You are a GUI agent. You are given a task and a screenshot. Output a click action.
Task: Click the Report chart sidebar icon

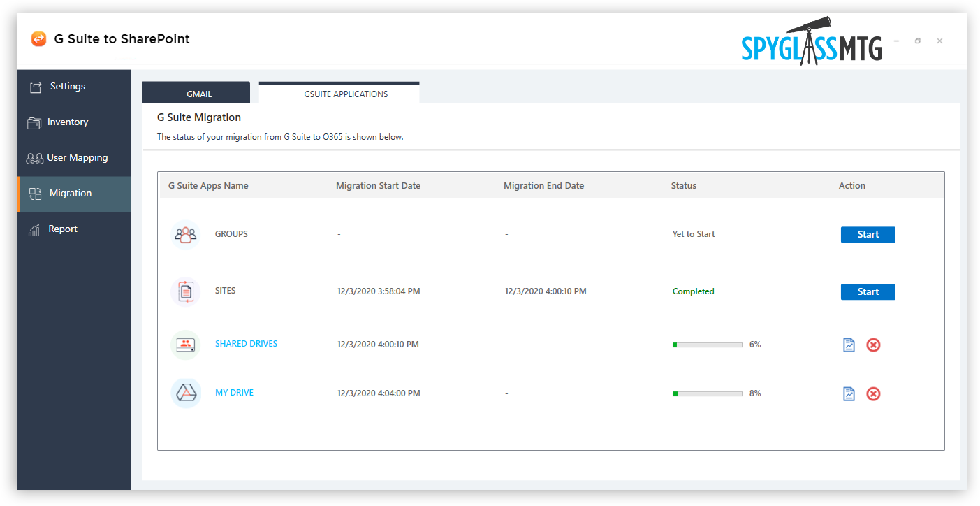coord(34,230)
